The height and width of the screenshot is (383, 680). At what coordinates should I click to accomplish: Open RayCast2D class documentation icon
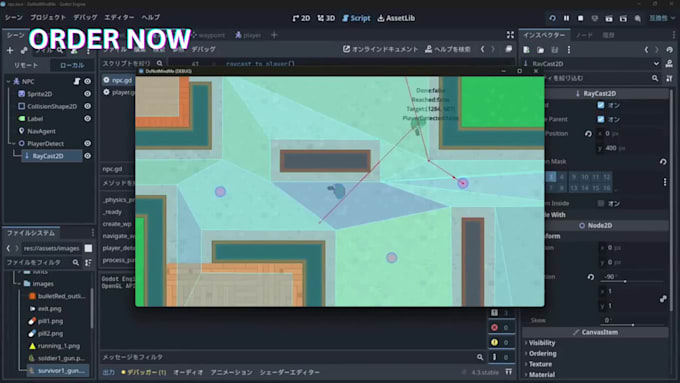click(x=669, y=64)
